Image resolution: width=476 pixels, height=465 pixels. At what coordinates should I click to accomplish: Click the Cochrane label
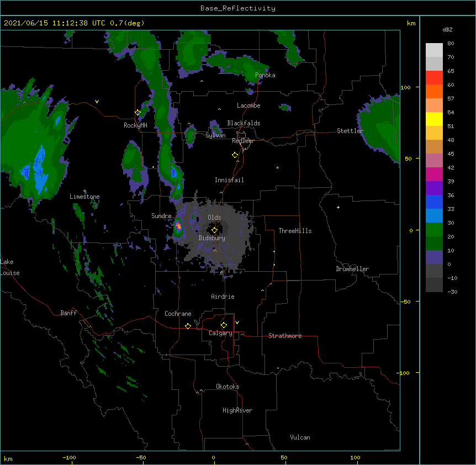(178, 314)
